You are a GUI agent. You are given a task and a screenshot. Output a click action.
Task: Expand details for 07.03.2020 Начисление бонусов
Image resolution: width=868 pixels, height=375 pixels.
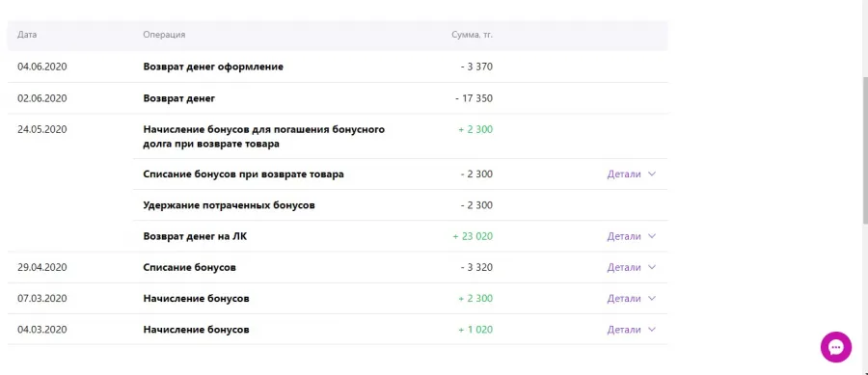point(632,299)
